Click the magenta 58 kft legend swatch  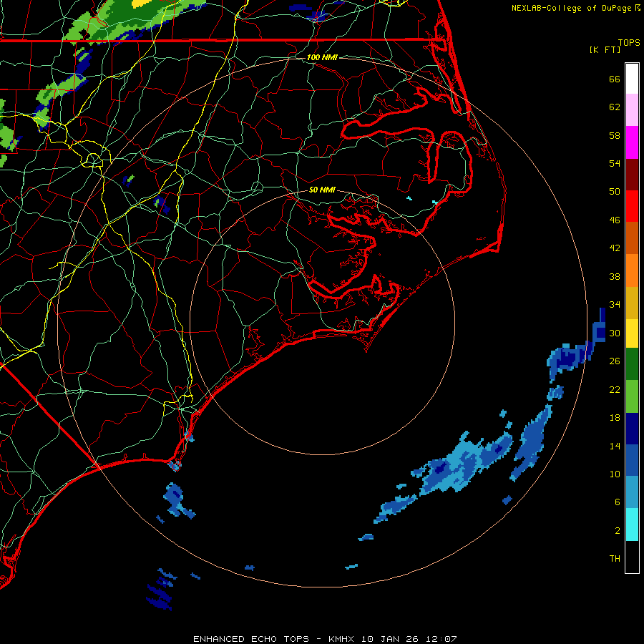[632, 142]
